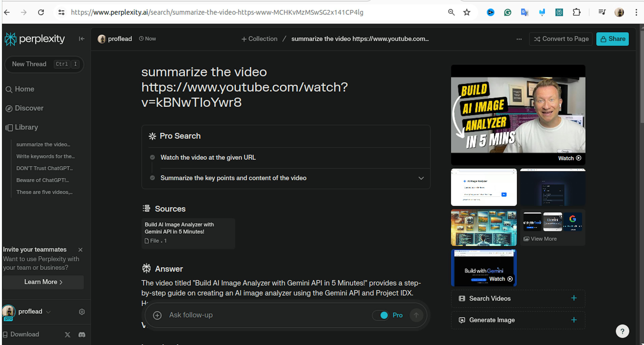The image size is (644, 345).
Task: Click View More images
Action: click(x=540, y=239)
